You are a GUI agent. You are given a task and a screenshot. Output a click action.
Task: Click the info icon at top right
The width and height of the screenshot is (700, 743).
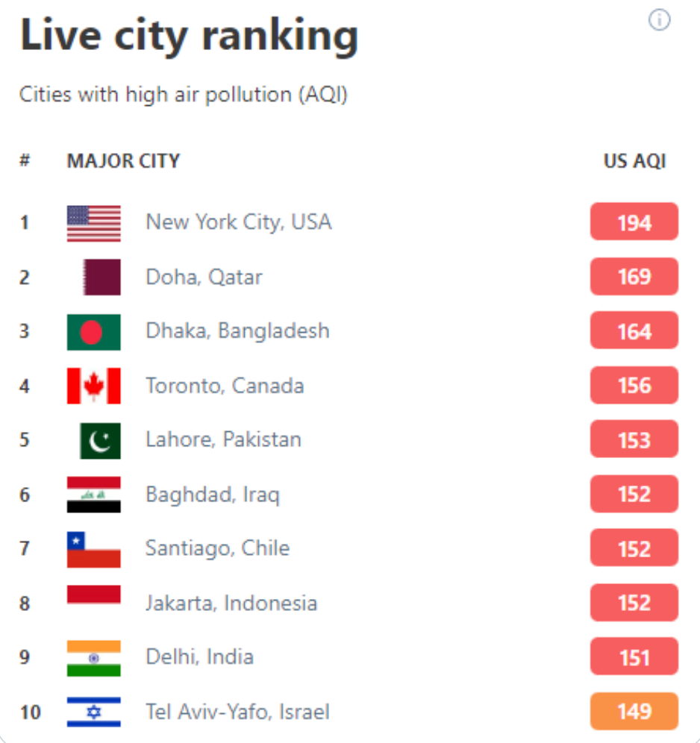659,21
